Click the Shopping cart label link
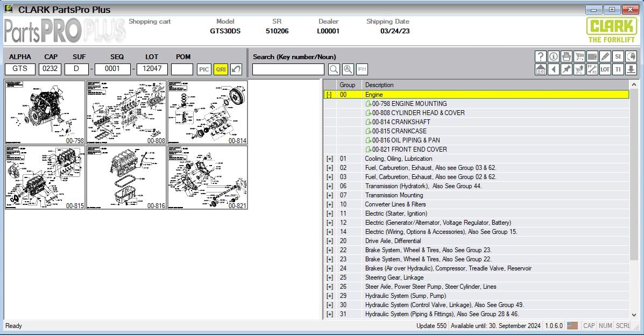644x335 pixels. (150, 22)
